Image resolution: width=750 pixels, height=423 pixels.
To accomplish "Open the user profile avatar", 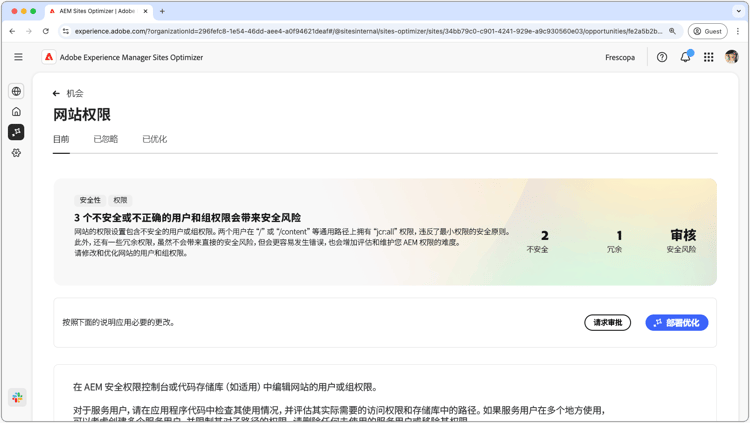I will click(731, 57).
